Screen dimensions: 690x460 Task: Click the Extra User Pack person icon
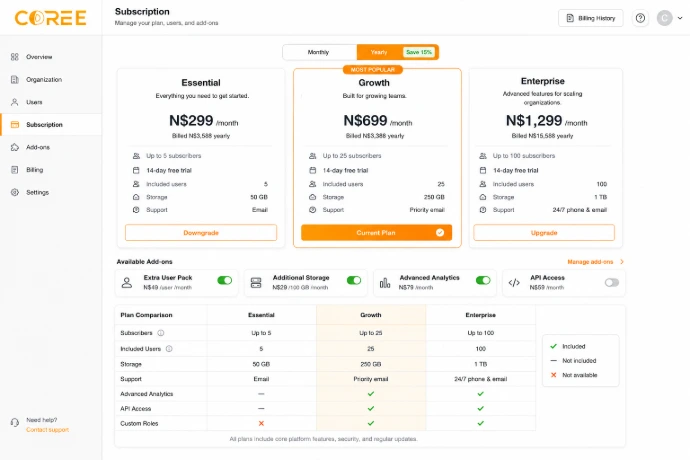coord(127,283)
